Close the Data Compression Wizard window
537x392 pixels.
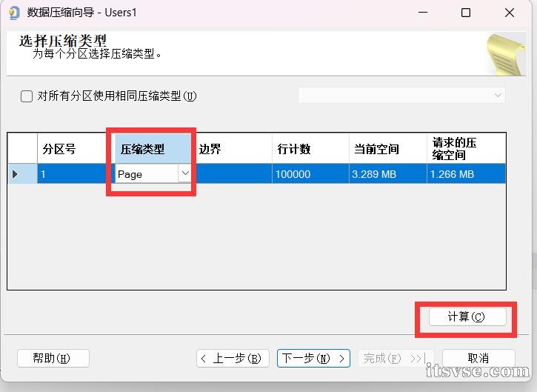pyautogui.click(x=510, y=13)
